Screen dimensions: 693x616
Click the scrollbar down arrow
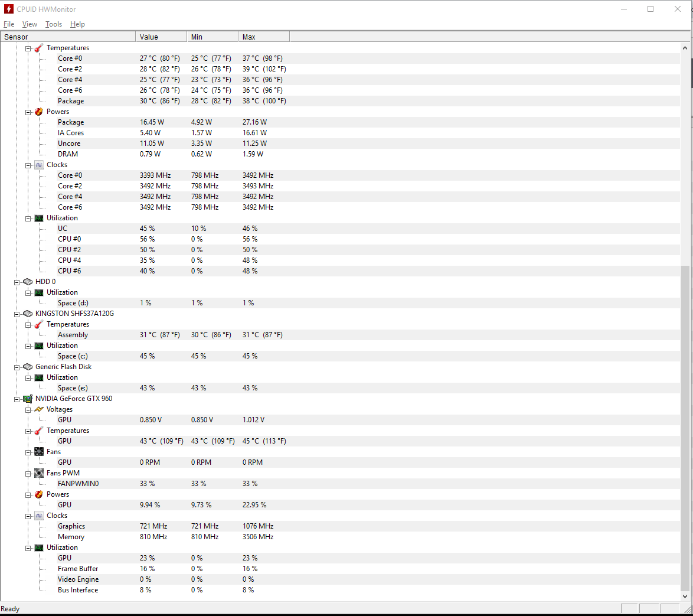pyautogui.click(x=685, y=596)
